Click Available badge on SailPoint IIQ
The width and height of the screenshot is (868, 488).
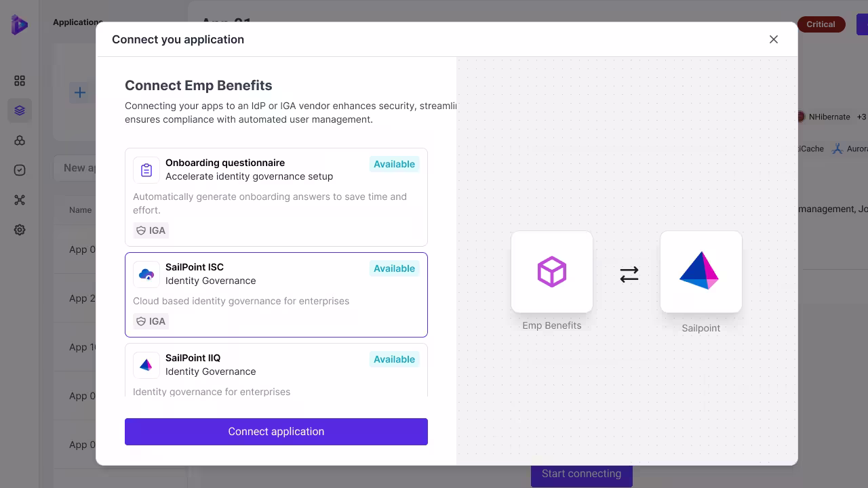pyautogui.click(x=394, y=359)
